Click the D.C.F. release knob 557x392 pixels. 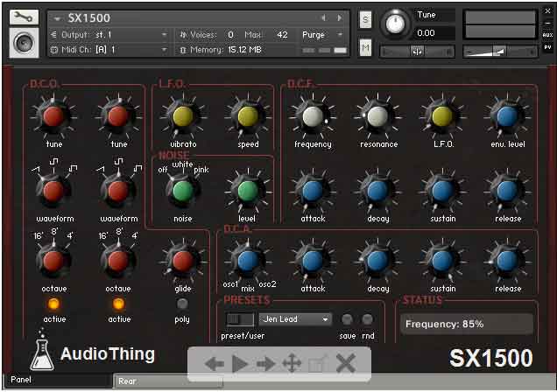pyautogui.click(x=507, y=191)
